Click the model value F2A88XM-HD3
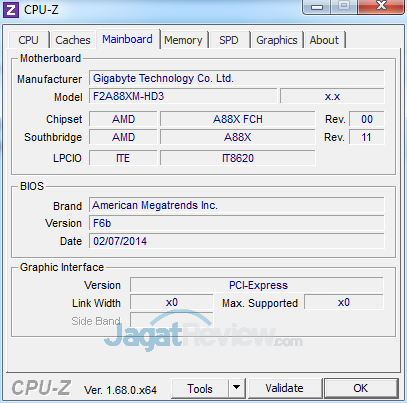 (183, 96)
